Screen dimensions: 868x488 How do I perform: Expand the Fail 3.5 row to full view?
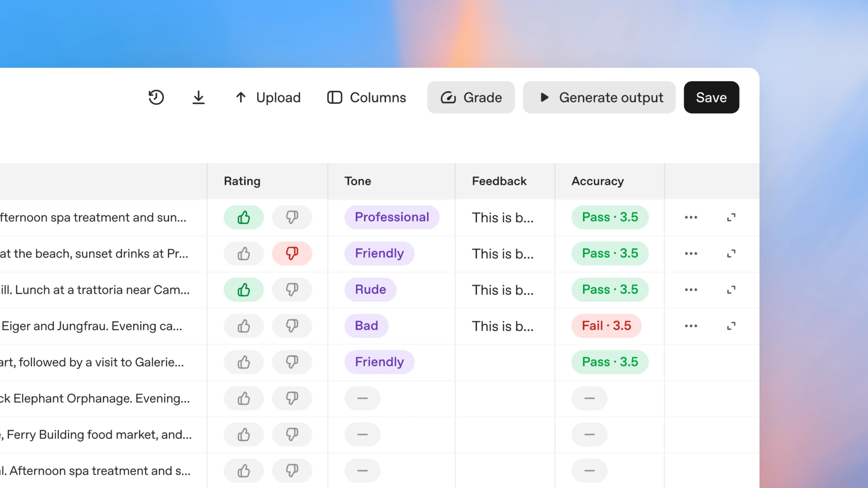(731, 326)
